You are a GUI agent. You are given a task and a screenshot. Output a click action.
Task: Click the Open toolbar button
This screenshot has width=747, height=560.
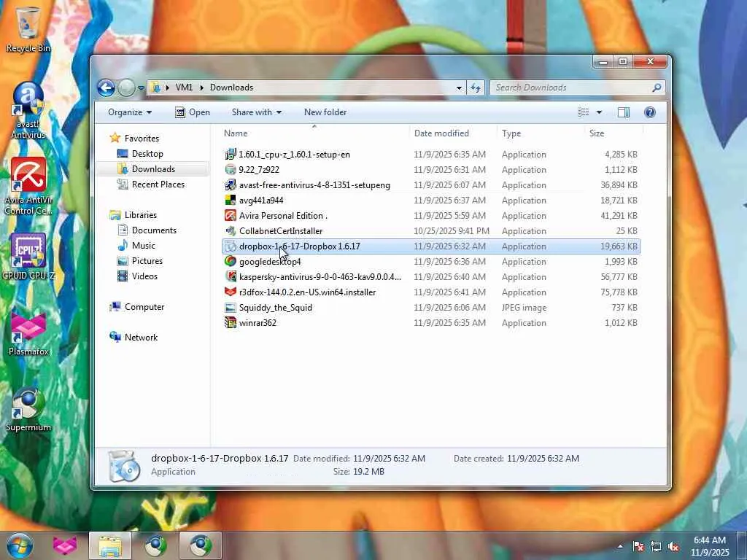(x=193, y=112)
